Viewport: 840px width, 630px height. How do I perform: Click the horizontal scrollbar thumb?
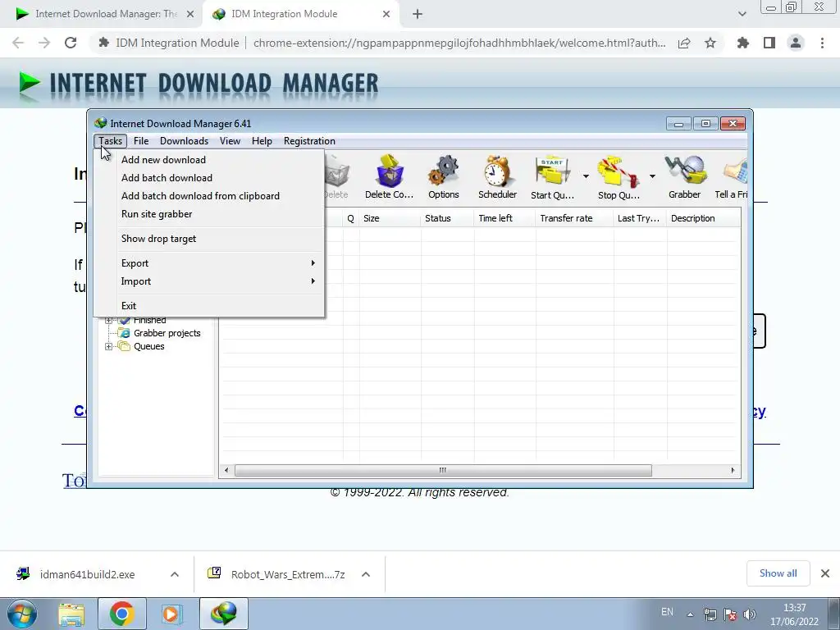[x=443, y=470]
